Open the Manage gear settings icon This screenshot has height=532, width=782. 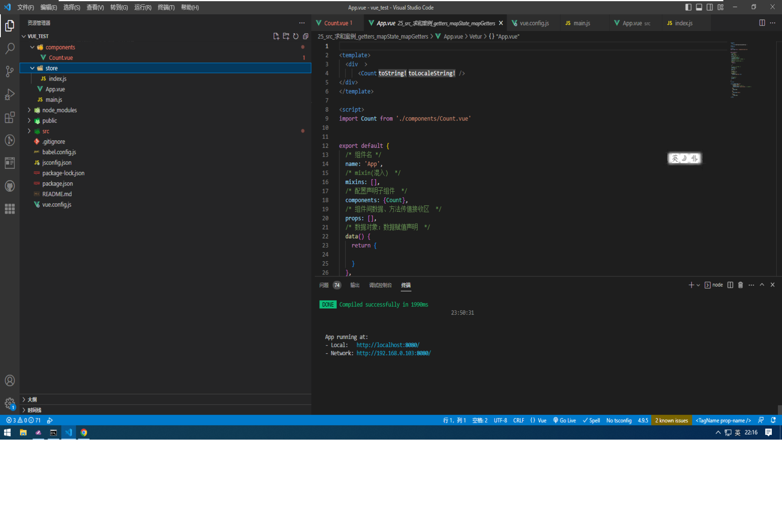[10, 403]
